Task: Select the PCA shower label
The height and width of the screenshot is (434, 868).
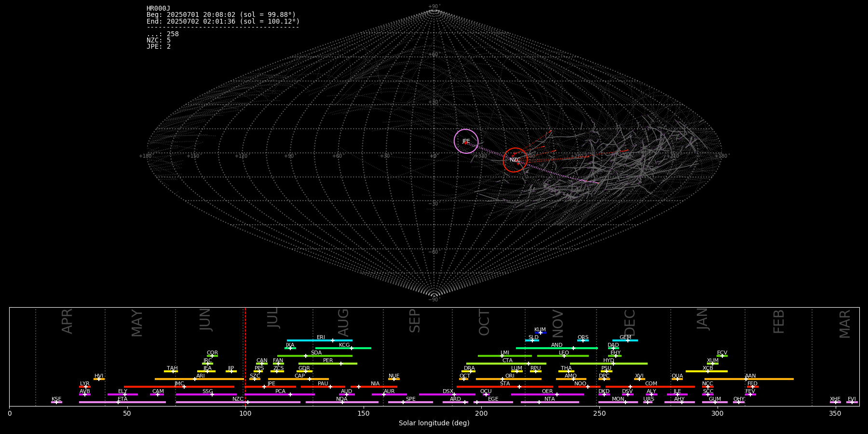Action: pos(280,392)
